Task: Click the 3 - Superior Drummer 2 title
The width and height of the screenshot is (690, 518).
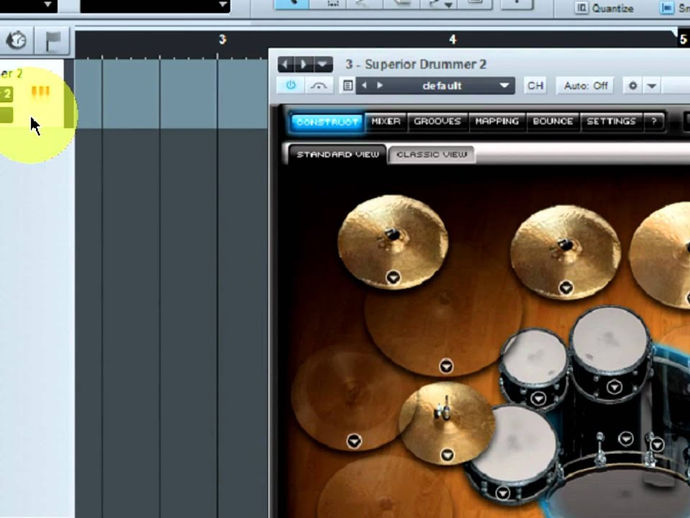Action: pos(416,64)
